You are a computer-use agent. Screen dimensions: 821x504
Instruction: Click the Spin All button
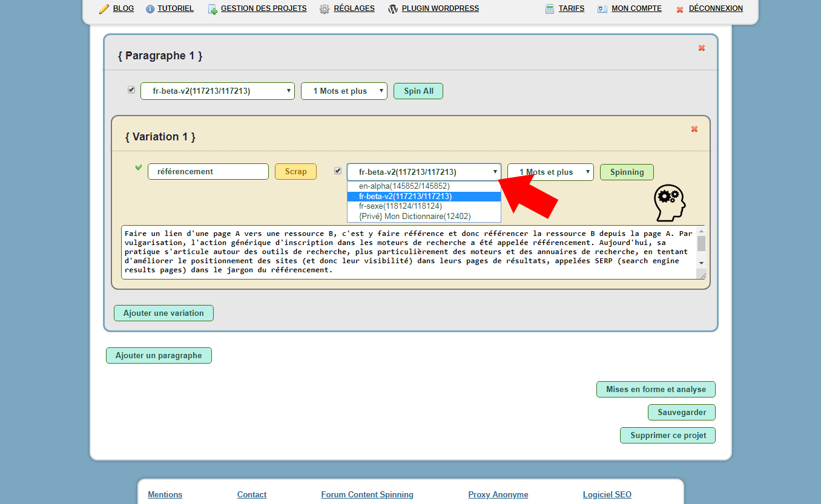click(418, 91)
